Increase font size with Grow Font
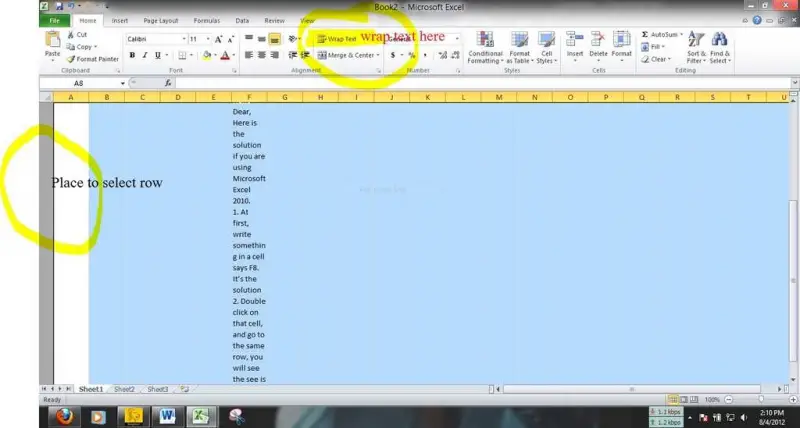The image size is (800, 428). tap(218, 39)
